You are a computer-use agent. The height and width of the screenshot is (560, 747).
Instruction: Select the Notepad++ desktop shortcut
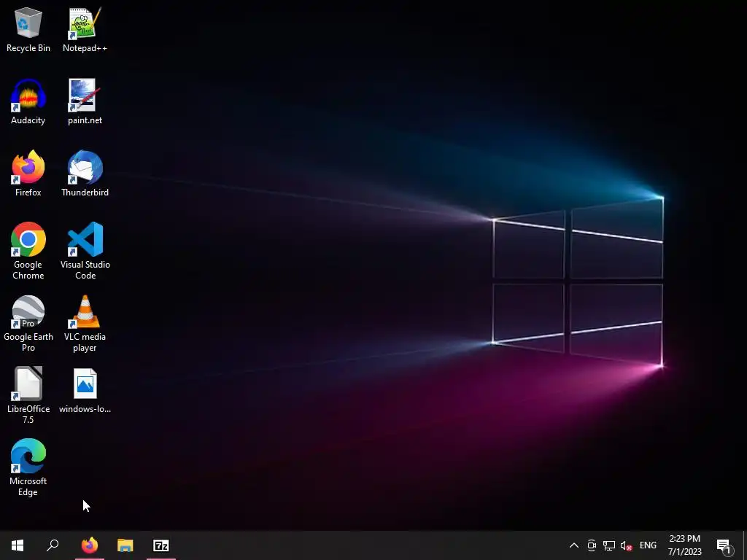pos(85,29)
